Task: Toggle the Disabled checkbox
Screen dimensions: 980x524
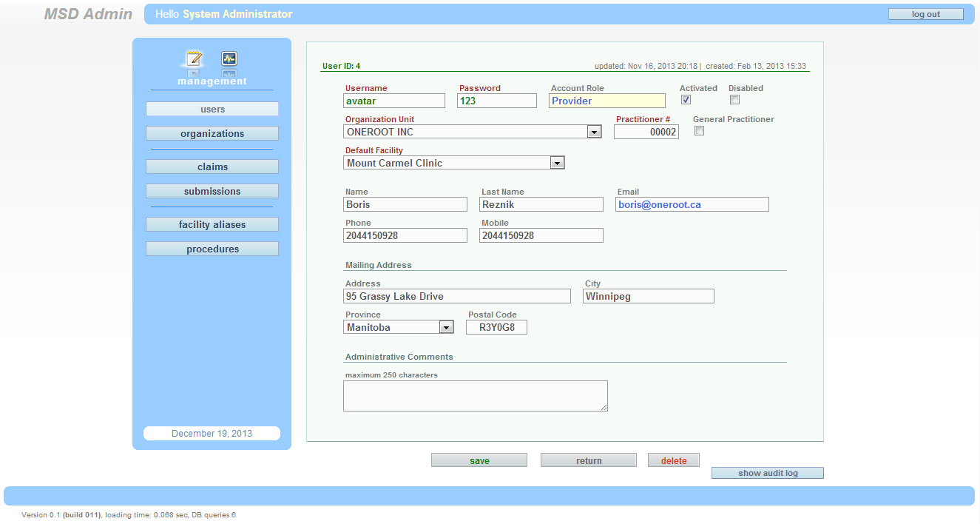Action: pyautogui.click(x=734, y=100)
